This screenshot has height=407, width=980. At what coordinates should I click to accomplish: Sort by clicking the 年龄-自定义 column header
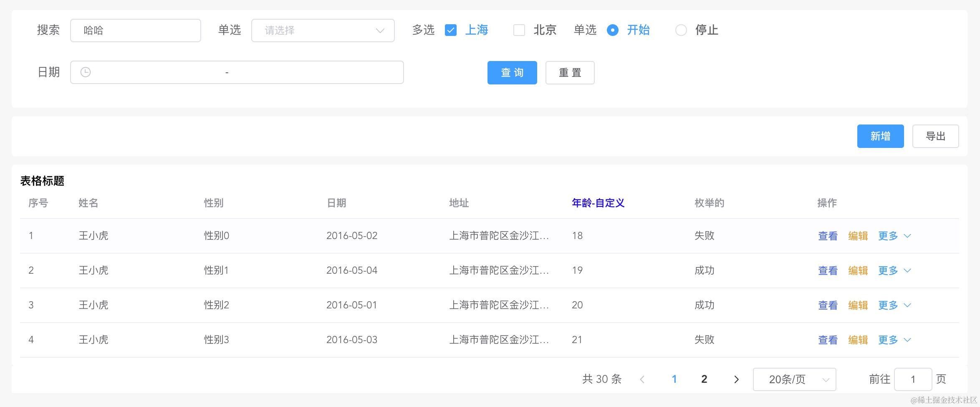[598, 203]
